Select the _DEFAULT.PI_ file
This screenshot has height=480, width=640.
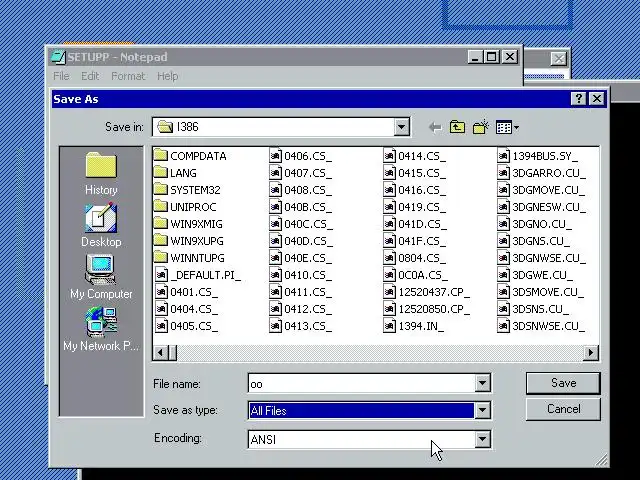[198, 275]
